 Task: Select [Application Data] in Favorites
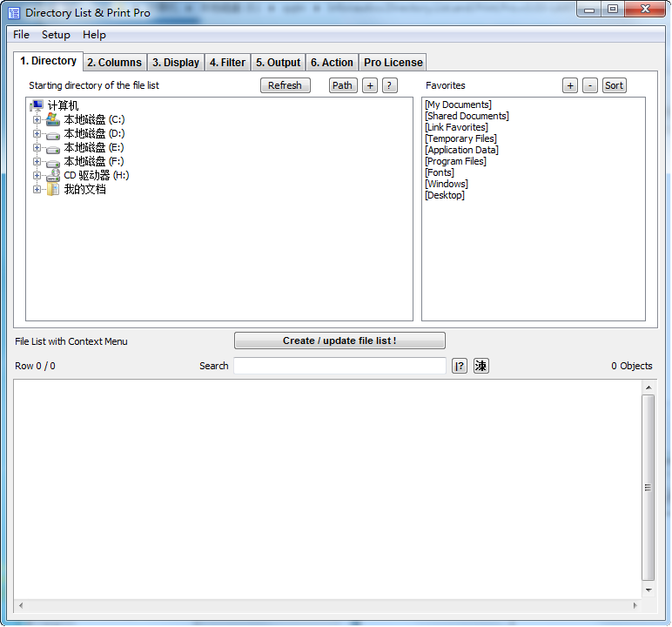(x=461, y=150)
